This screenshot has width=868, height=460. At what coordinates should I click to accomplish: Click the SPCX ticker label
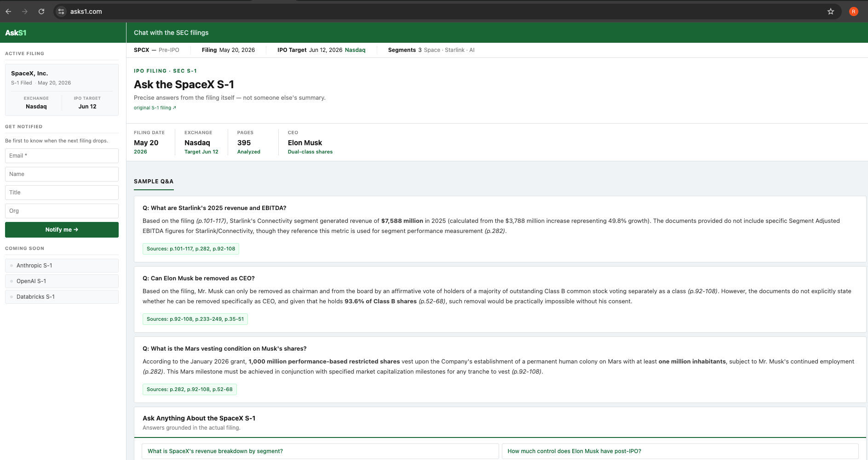(142, 50)
